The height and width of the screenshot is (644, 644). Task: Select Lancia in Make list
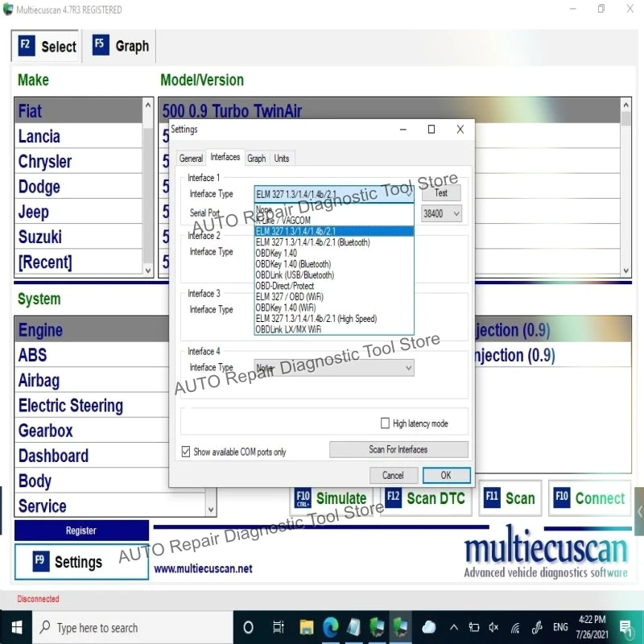point(78,136)
